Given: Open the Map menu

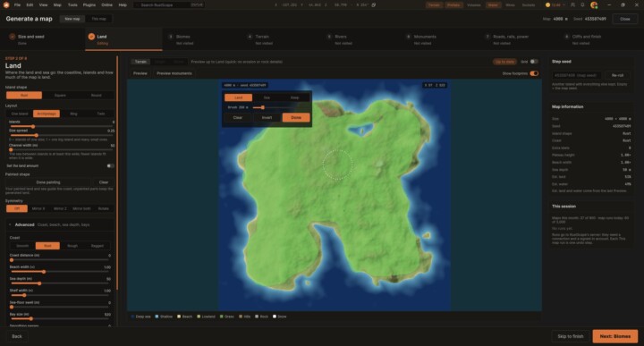Looking at the screenshot, I should coord(57,5).
